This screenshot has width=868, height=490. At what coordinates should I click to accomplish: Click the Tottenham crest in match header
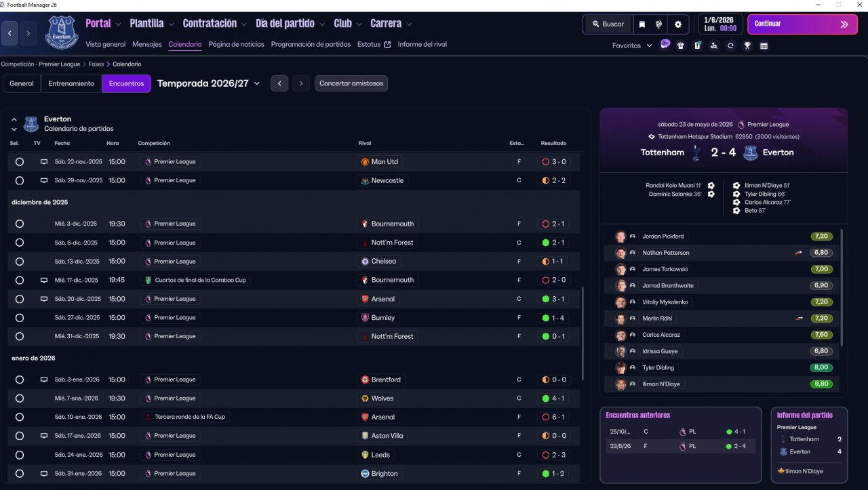696,152
